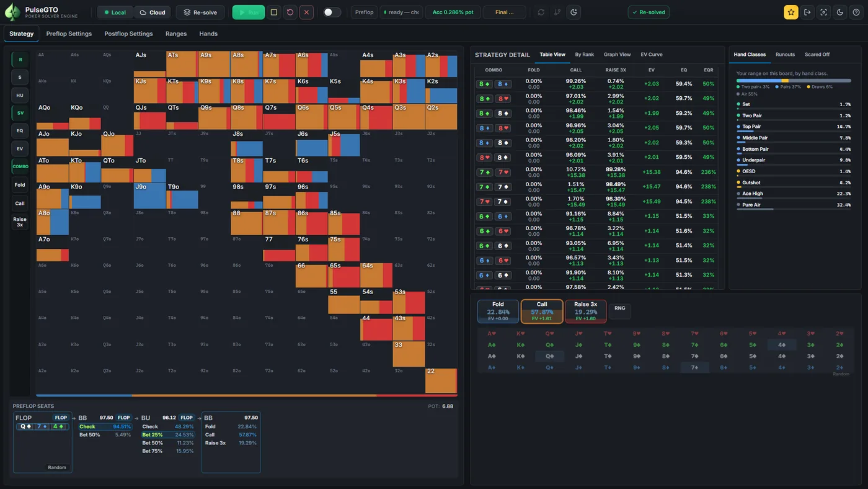Click the green Run play button

(x=249, y=12)
